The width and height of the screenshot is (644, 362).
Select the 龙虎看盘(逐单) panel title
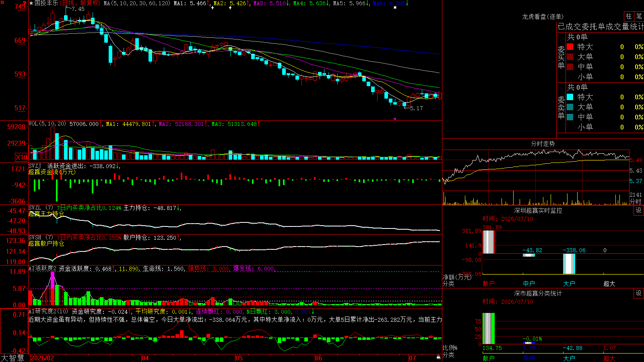click(543, 16)
